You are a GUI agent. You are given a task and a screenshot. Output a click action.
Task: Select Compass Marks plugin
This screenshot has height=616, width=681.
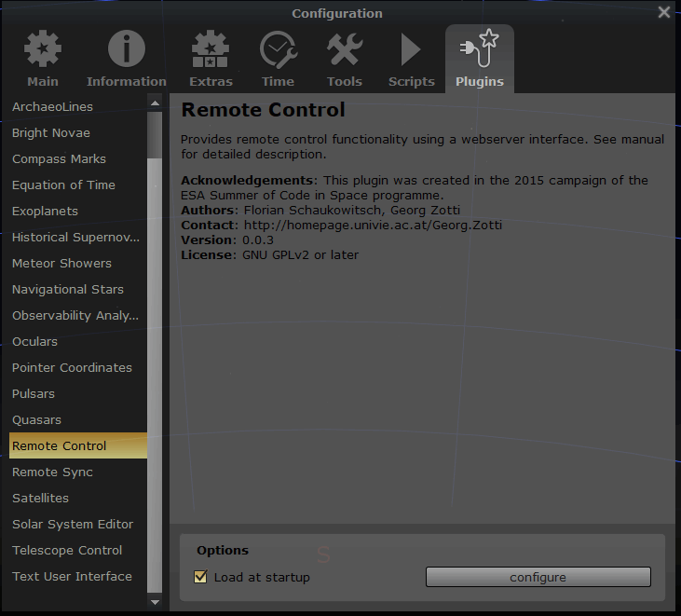tap(78, 158)
